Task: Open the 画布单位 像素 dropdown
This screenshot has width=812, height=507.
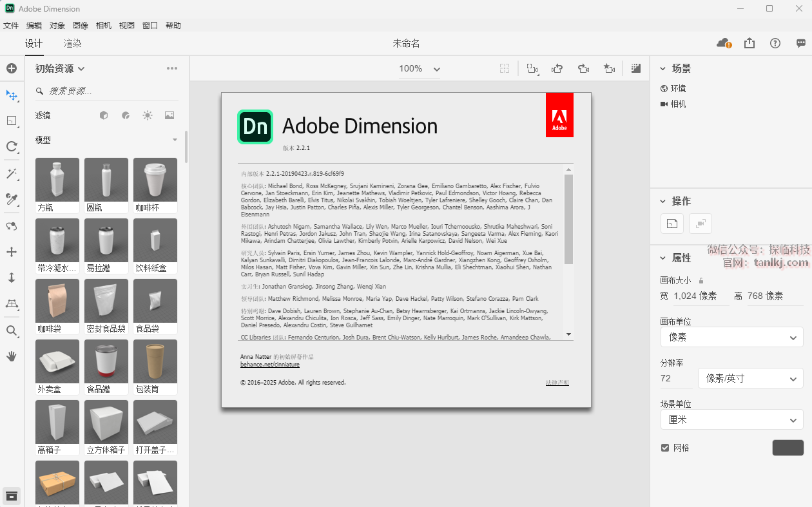Action: click(731, 337)
